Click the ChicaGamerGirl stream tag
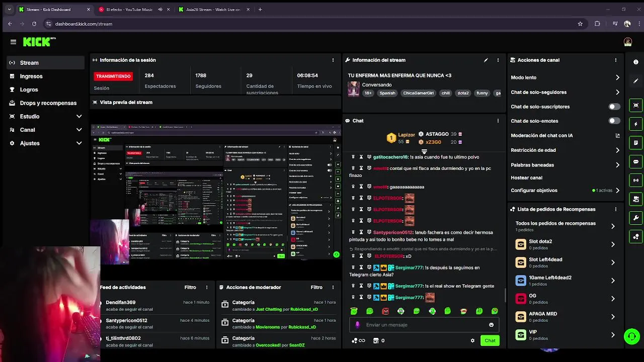 click(418, 93)
